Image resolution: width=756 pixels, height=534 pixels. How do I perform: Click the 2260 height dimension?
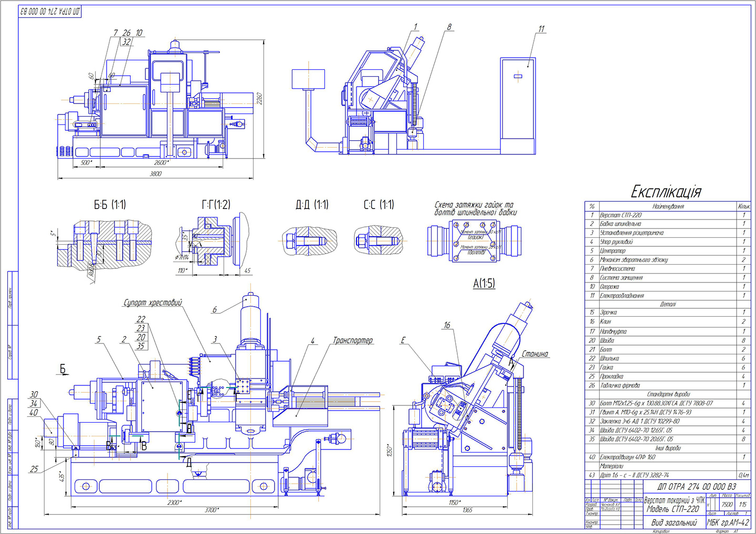pyautogui.click(x=259, y=98)
